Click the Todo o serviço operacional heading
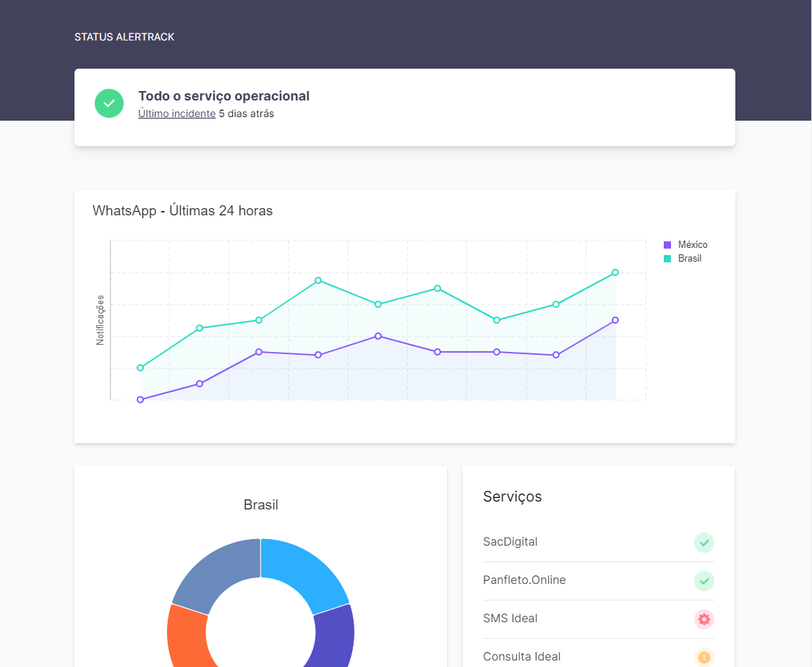 coord(223,96)
